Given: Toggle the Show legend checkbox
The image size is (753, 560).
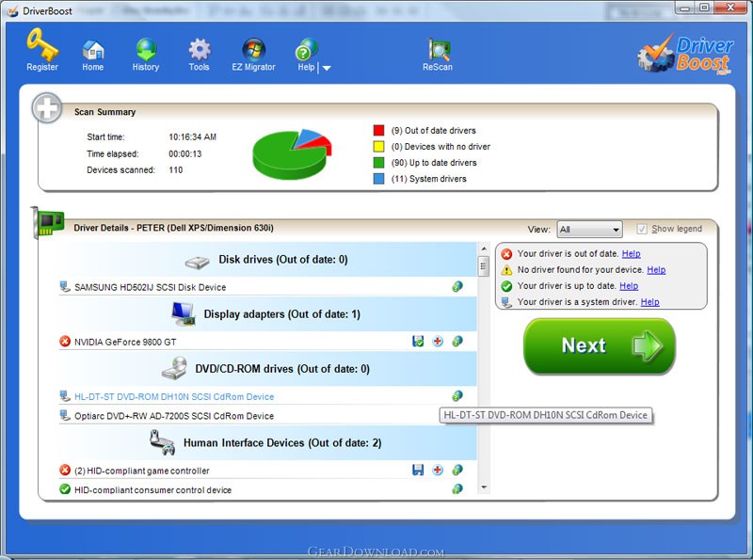Looking at the screenshot, I should point(641,229).
